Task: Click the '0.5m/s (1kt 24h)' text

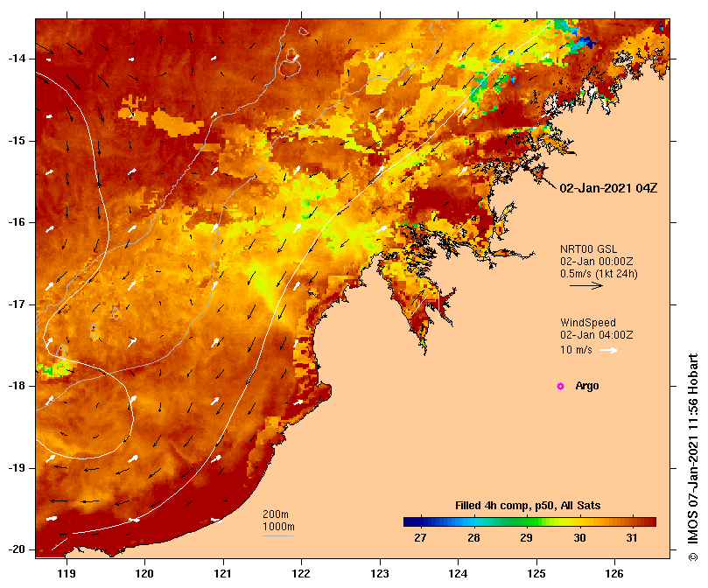Action: click(x=599, y=274)
